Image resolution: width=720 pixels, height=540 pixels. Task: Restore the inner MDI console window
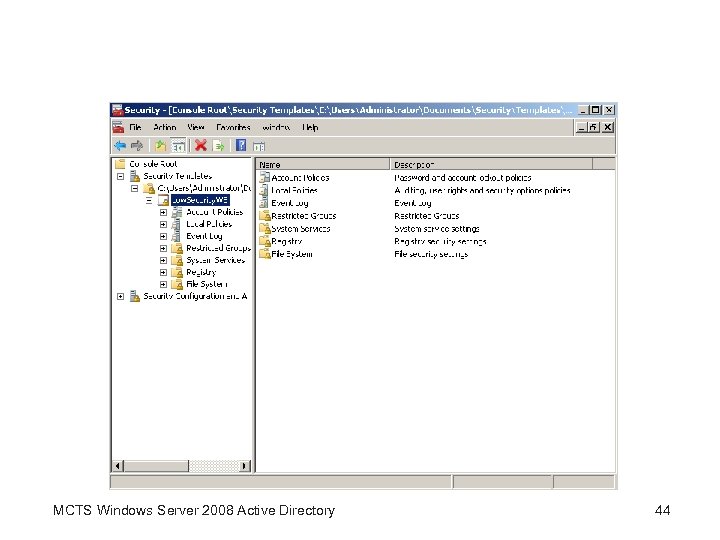click(594, 127)
